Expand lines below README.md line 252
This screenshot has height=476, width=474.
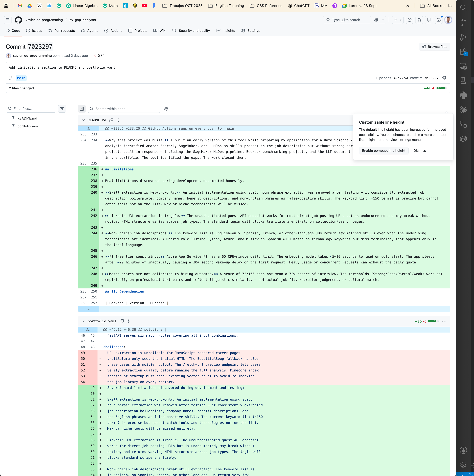pyautogui.click(x=89, y=309)
